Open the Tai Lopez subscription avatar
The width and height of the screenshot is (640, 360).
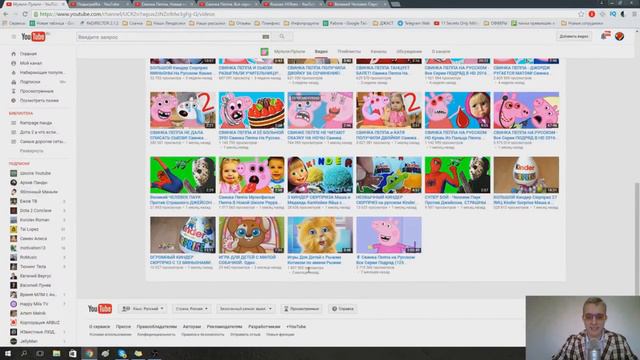tap(13, 229)
